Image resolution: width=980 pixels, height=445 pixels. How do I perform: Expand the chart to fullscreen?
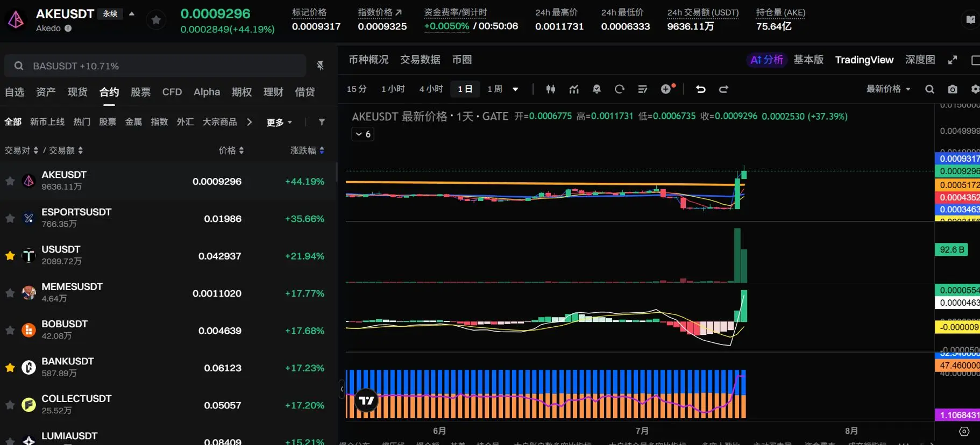(953, 60)
